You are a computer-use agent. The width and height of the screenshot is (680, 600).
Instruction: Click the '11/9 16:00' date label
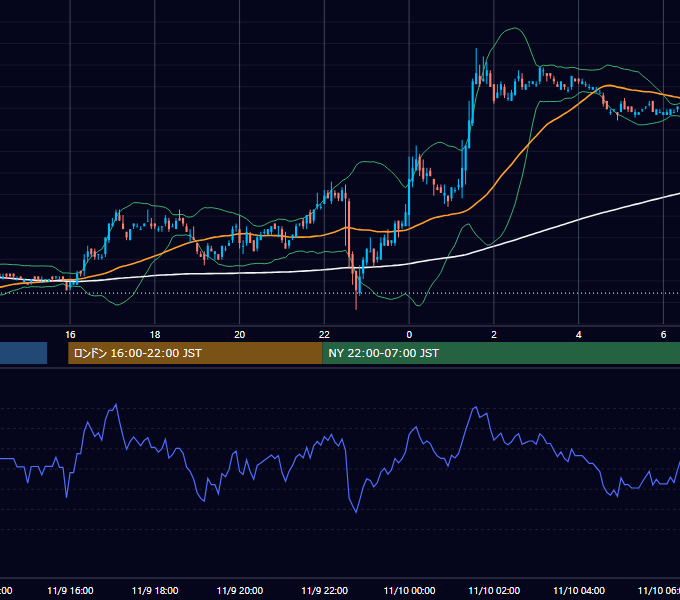(70, 590)
